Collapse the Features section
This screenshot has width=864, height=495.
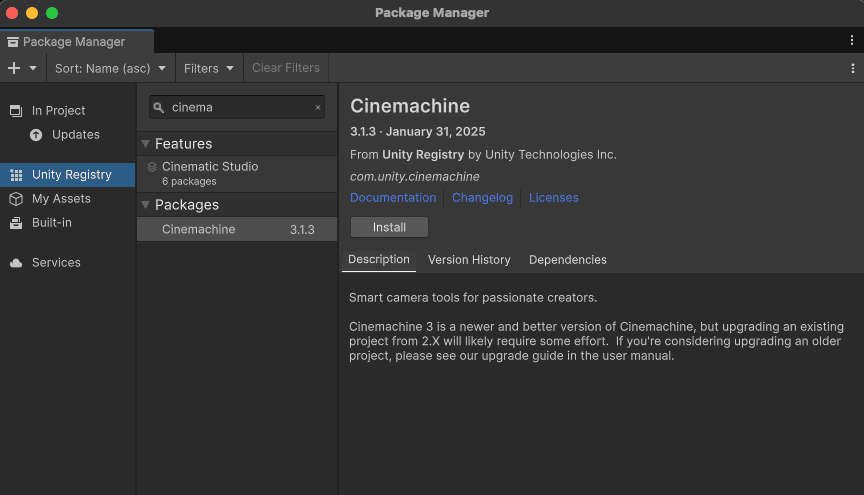coord(145,144)
